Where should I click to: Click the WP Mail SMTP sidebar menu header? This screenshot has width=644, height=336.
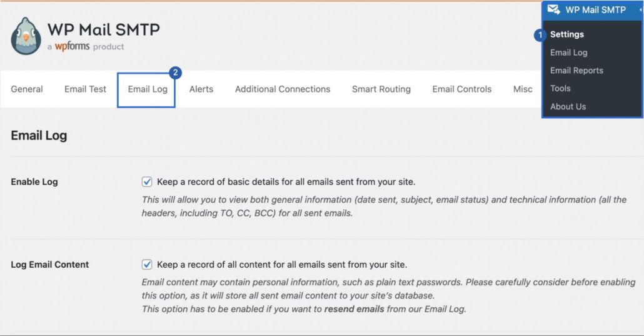pyautogui.click(x=593, y=10)
